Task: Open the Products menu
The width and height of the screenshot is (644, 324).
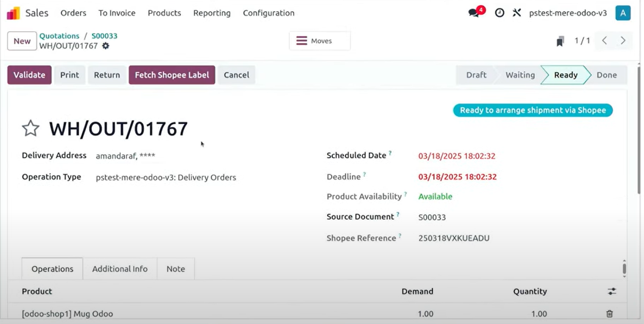Action: [x=164, y=13]
